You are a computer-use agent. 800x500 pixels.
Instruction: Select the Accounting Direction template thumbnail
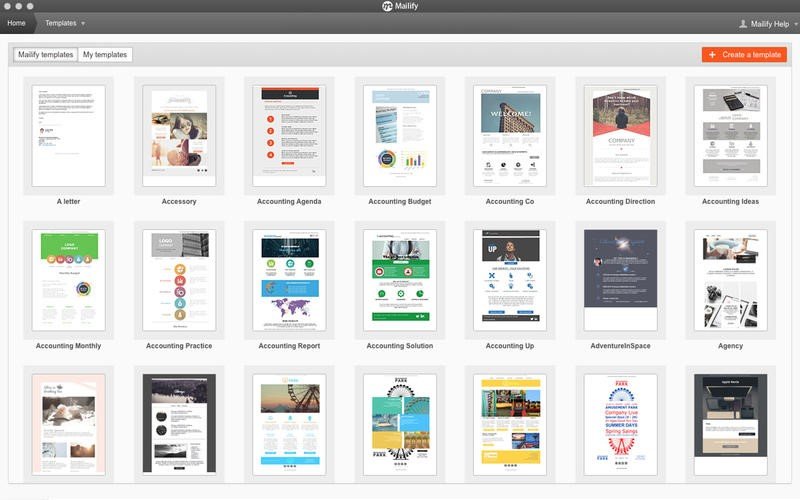620,136
